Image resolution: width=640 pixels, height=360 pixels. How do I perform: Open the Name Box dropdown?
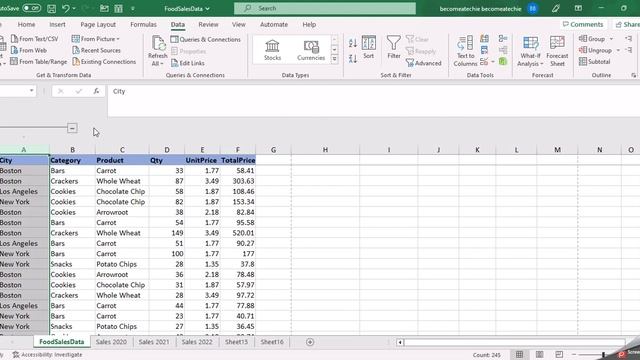click(31, 91)
